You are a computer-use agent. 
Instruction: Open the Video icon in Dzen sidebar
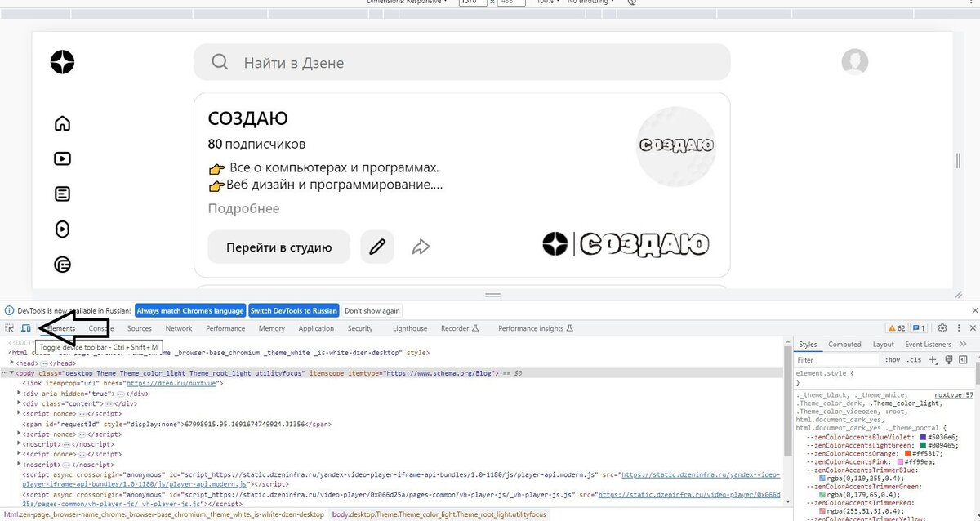62,158
